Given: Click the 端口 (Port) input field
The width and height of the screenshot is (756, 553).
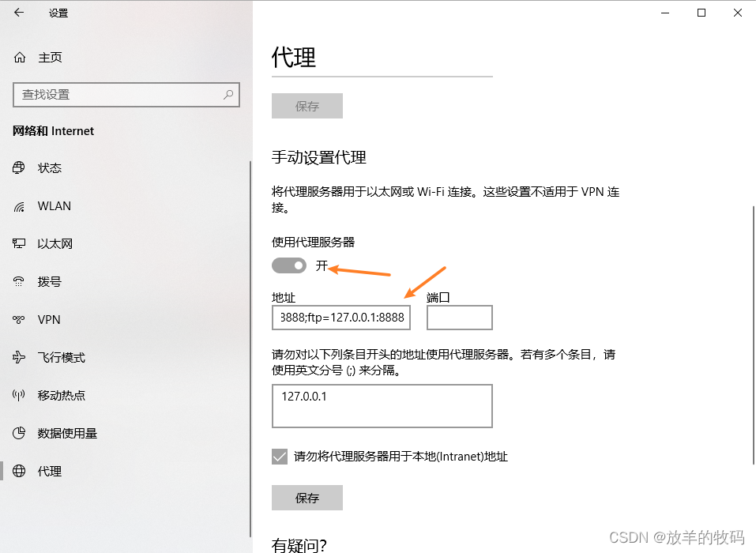Looking at the screenshot, I should pos(459,318).
